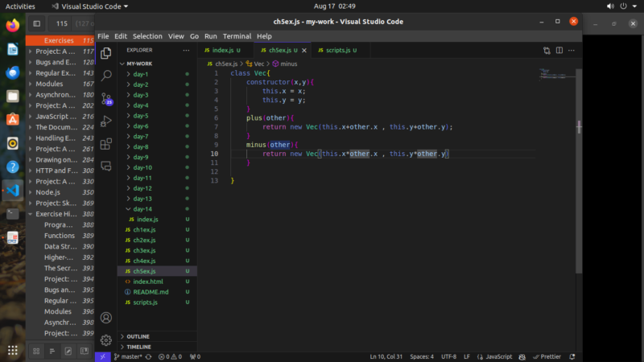Screen dimensions: 644x362
Task: Switch to the scripts.js editor tab
Action: coord(341,50)
